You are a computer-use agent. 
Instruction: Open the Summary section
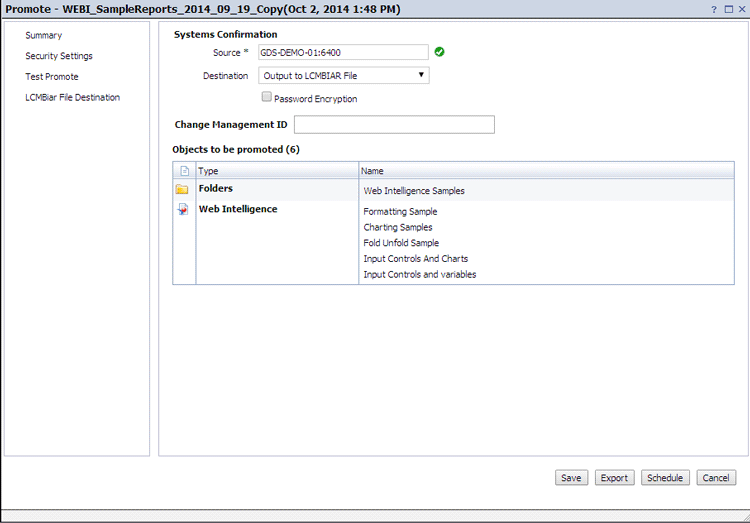[x=44, y=35]
